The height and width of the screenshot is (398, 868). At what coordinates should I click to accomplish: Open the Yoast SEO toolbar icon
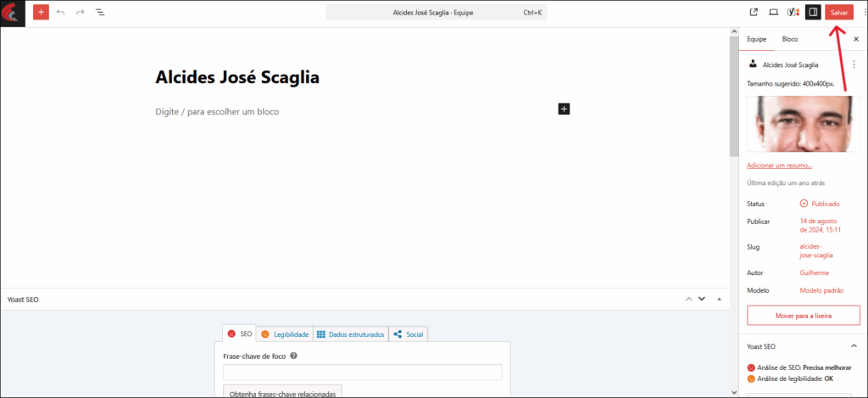click(793, 13)
